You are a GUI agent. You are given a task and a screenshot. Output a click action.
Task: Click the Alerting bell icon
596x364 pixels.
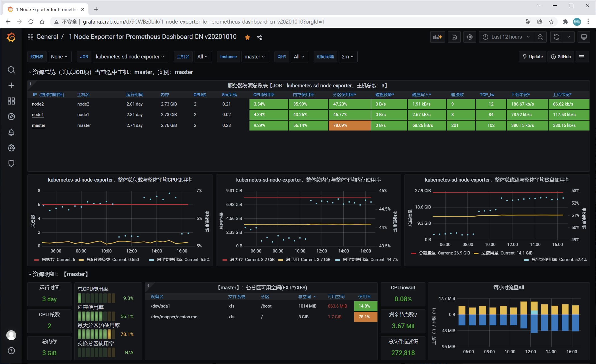pyautogui.click(x=11, y=132)
